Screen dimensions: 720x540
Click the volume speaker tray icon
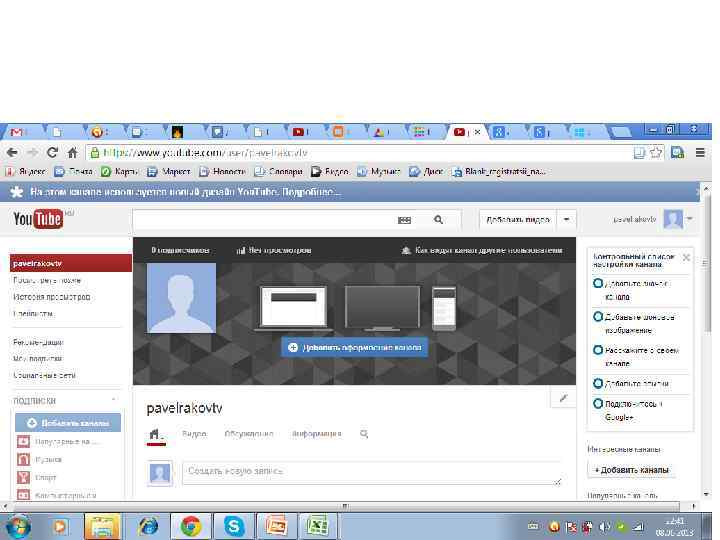click(604, 527)
